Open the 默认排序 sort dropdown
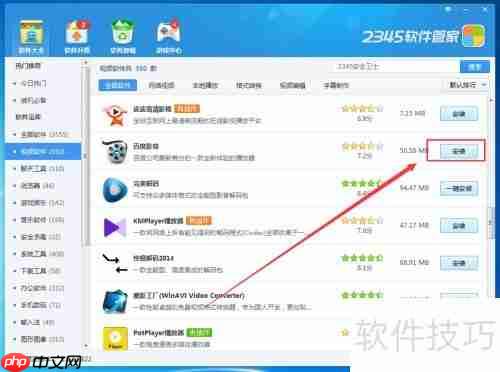This screenshot has height=372, width=500. point(467,85)
